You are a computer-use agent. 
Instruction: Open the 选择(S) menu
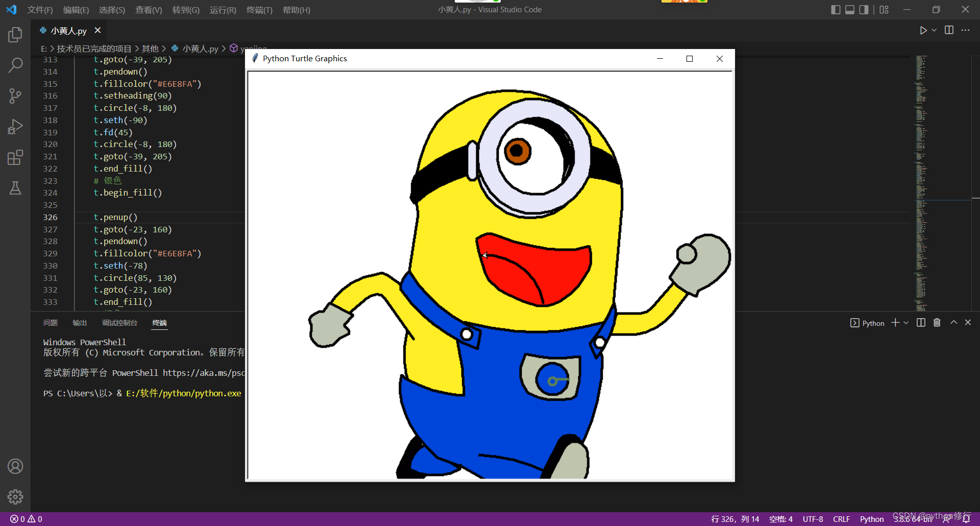pyautogui.click(x=112, y=10)
